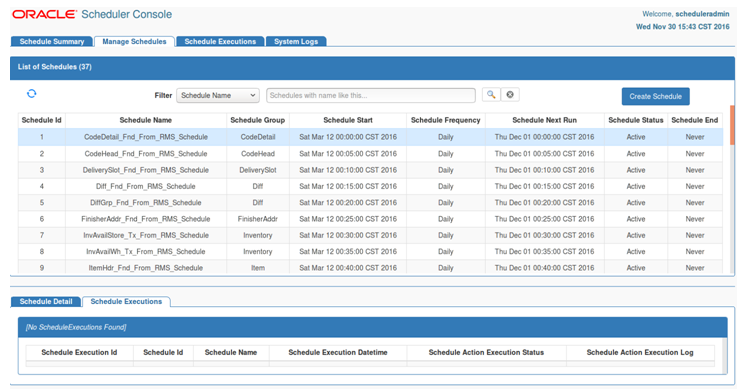The image size is (742, 390).
Task: Click the Schedule Execution Datetime column header
Action: click(x=338, y=353)
